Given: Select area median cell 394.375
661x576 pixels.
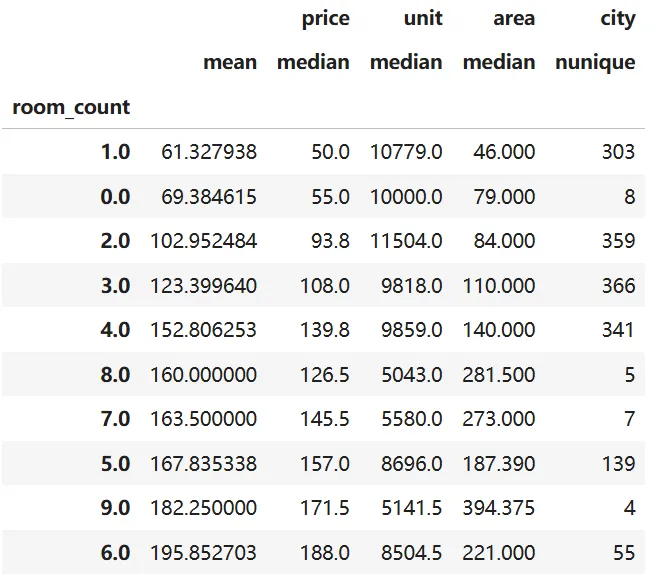Looking at the screenshot, I should (x=499, y=508).
